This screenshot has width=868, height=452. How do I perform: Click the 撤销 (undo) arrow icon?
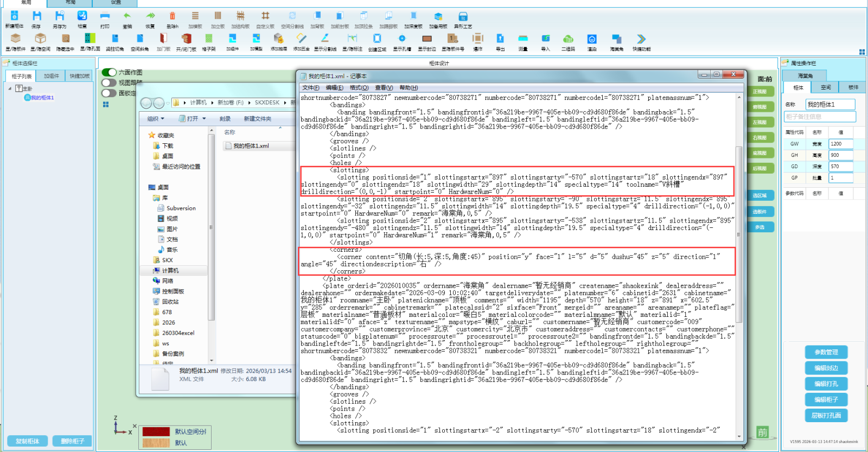pyautogui.click(x=127, y=16)
